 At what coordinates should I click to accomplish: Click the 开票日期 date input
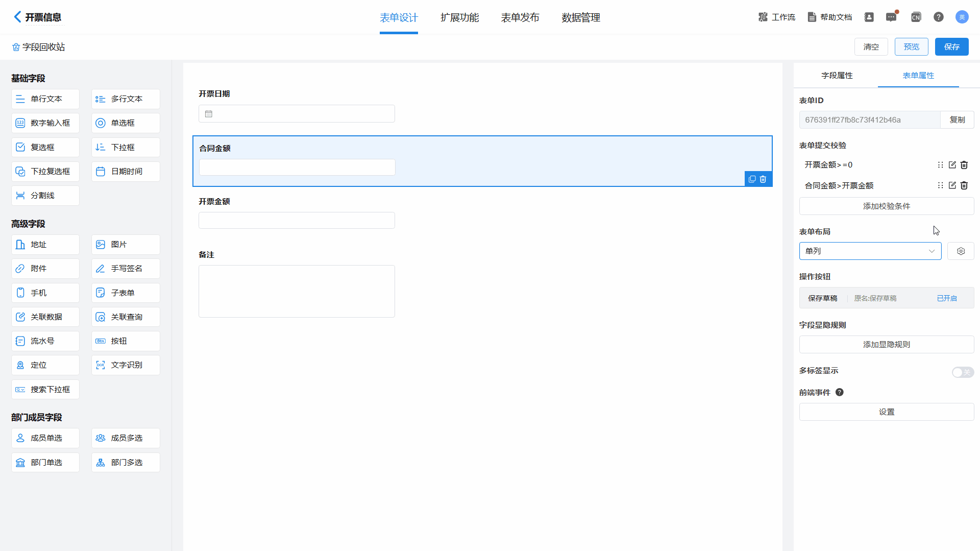(297, 114)
